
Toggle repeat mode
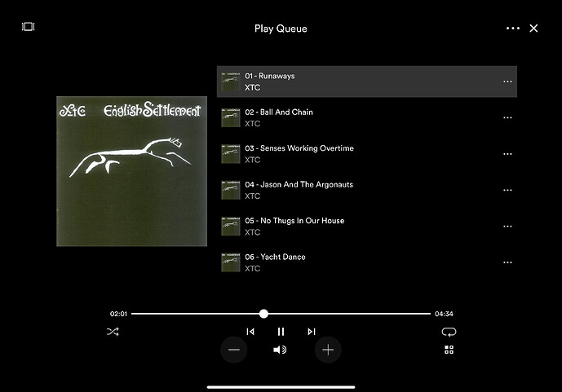pos(449,332)
